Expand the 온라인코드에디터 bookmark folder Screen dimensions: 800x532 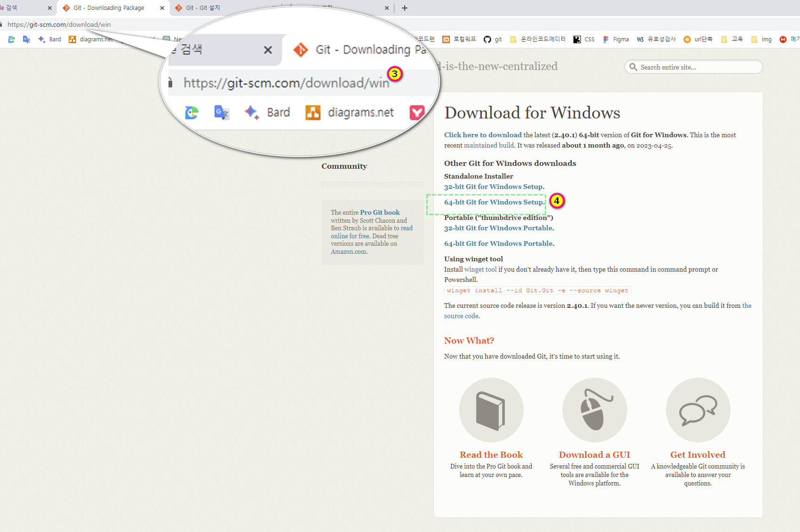[538, 39]
